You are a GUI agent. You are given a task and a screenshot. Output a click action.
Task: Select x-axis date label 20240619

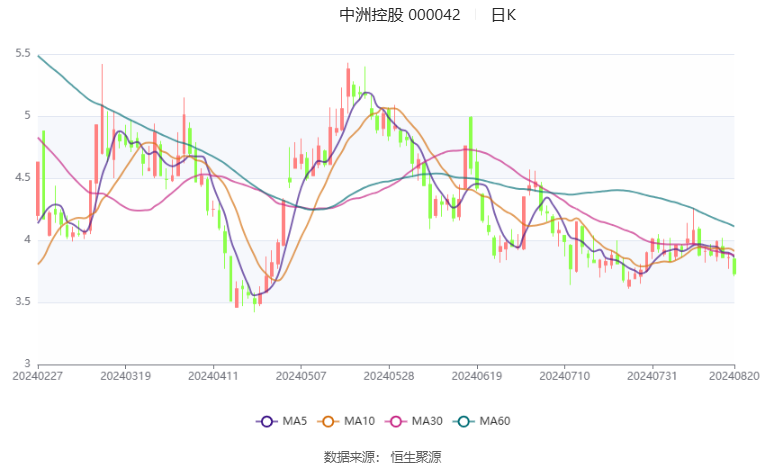coord(477,376)
